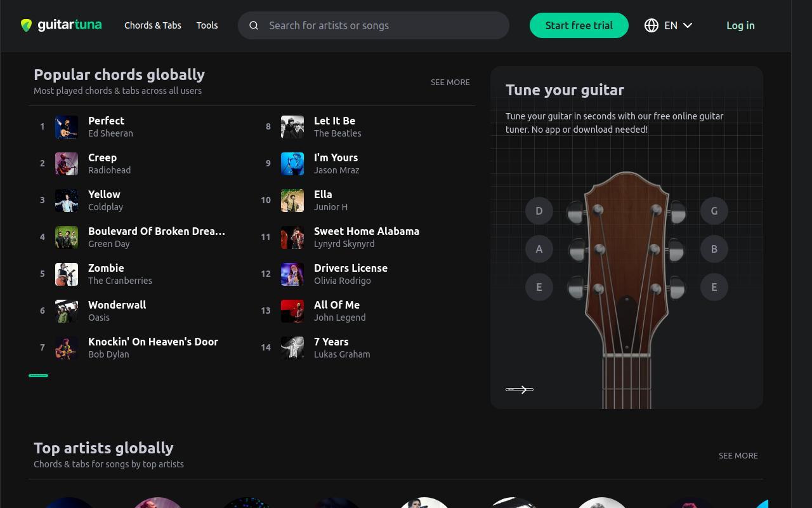Open I'm Yours album thumbnail
This screenshot has width=812, height=508.
[292, 164]
